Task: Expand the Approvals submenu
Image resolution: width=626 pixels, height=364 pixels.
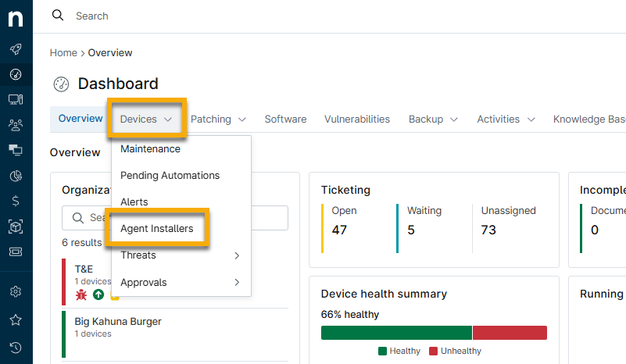Action: [x=181, y=282]
